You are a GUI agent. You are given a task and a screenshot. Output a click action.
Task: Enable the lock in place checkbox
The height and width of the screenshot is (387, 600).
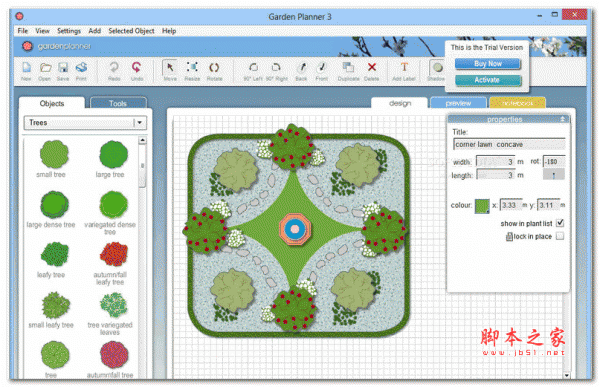(x=560, y=236)
